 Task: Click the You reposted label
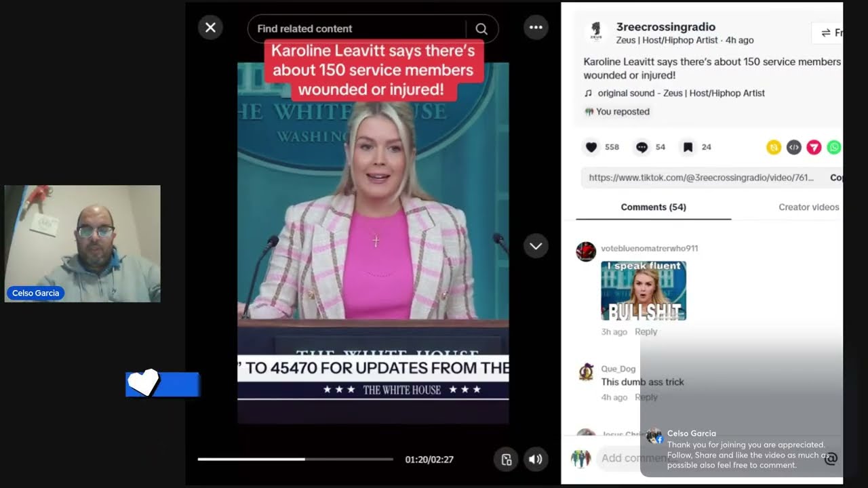(x=616, y=112)
